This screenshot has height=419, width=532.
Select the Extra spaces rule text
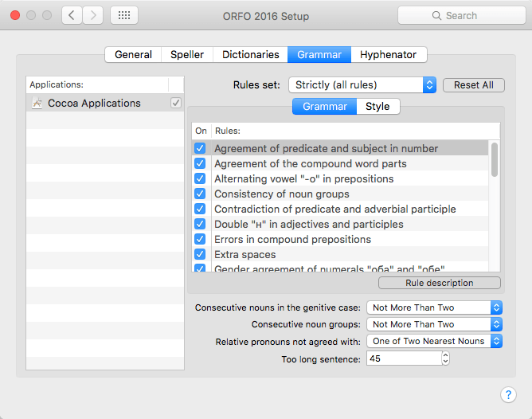tap(245, 254)
